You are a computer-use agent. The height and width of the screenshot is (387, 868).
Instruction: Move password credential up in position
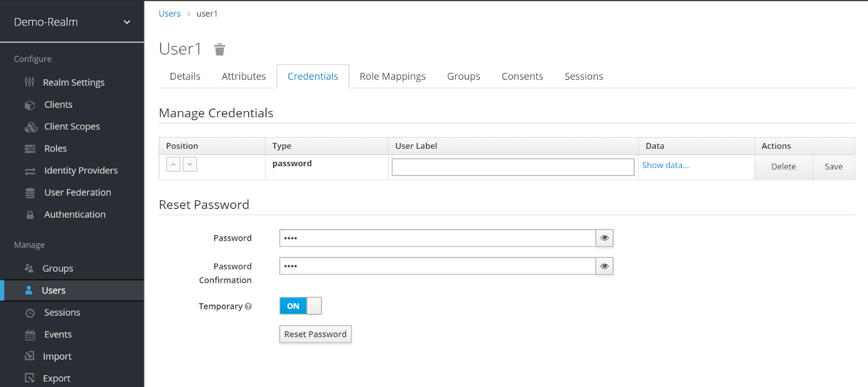(x=174, y=165)
